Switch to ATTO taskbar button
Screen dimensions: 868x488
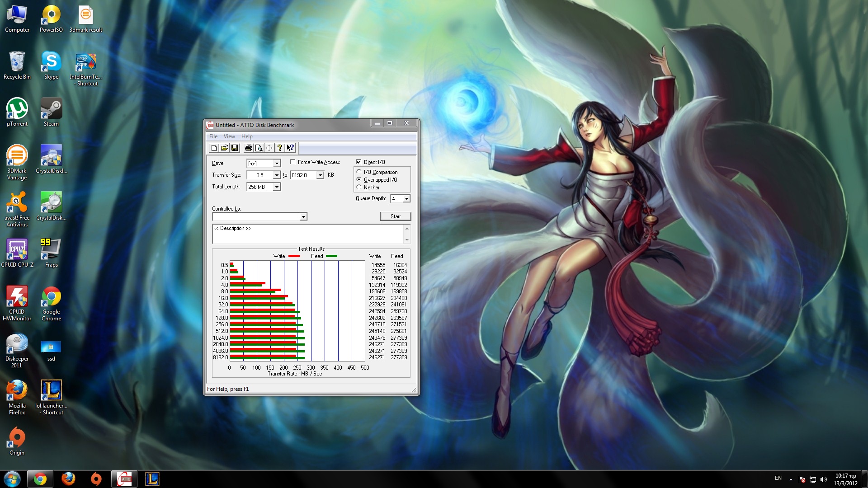[124, 479]
